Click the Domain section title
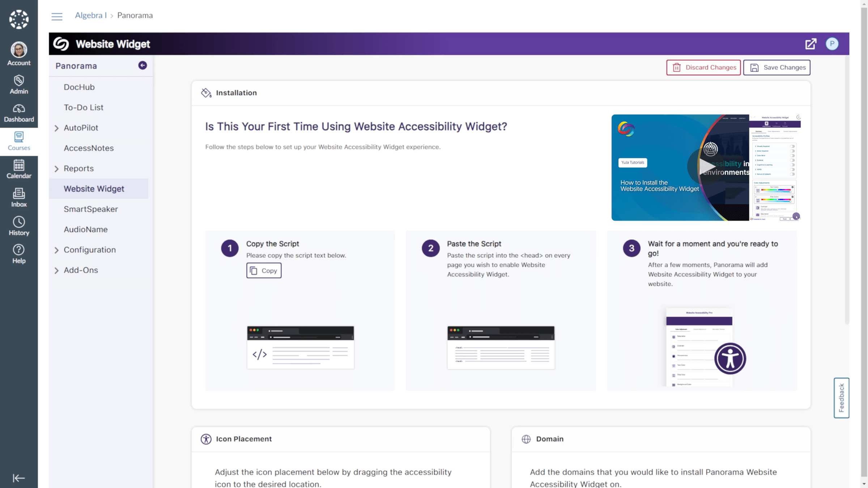 [550, 439]
